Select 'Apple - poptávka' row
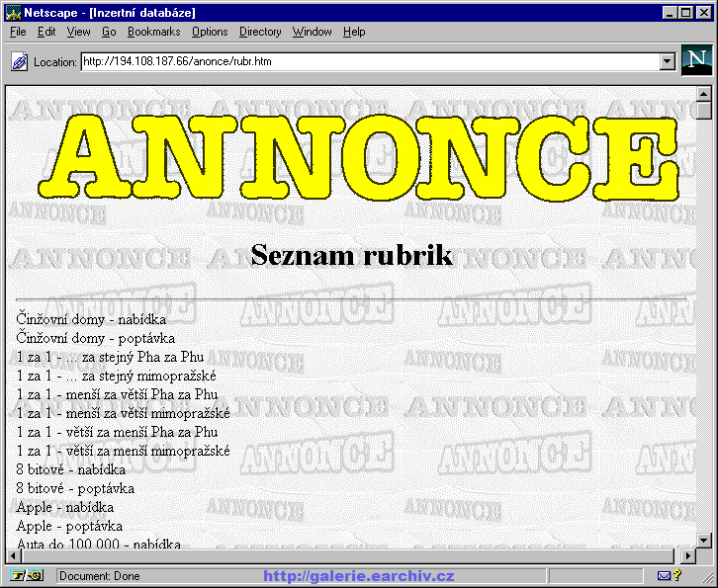Viewport: 718px width, 588px height. [69, 526]
